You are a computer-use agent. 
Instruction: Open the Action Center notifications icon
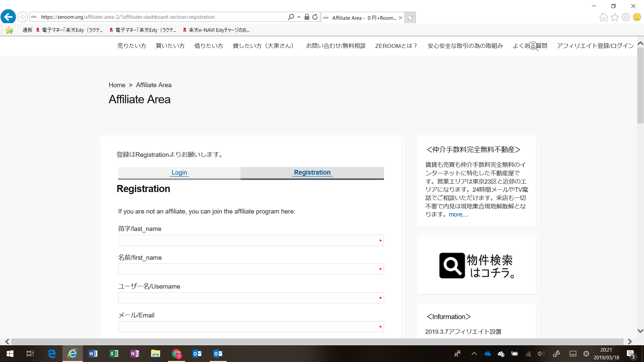point(631,354)
